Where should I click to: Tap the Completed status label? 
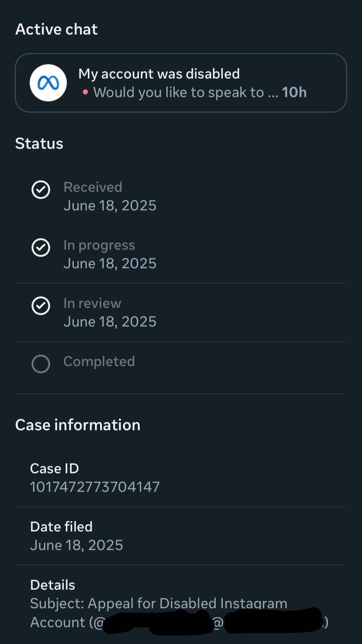tap(99, 362)
